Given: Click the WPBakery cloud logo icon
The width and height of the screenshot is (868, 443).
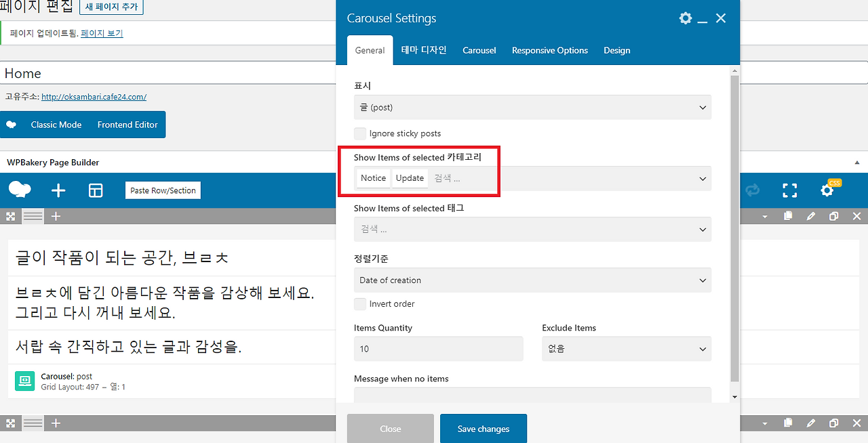Looking at the screenshot, I should point(20,190).
